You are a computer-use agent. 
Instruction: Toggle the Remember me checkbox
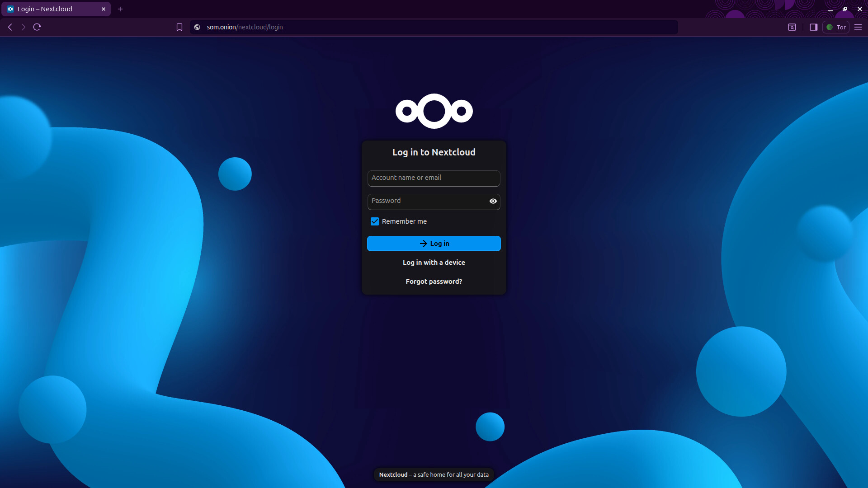[375, 221]
